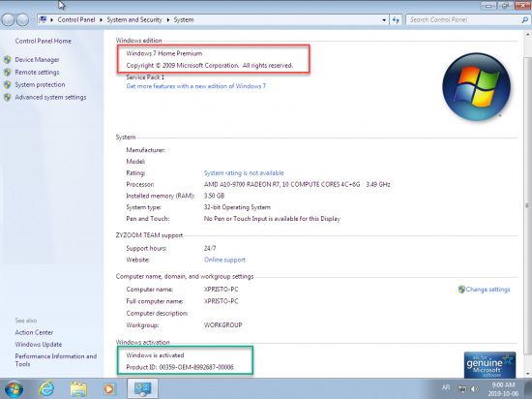This screenshot has height=399, width=532.
Task: Select System and Security in the breadcrumb
Action: 134,19
